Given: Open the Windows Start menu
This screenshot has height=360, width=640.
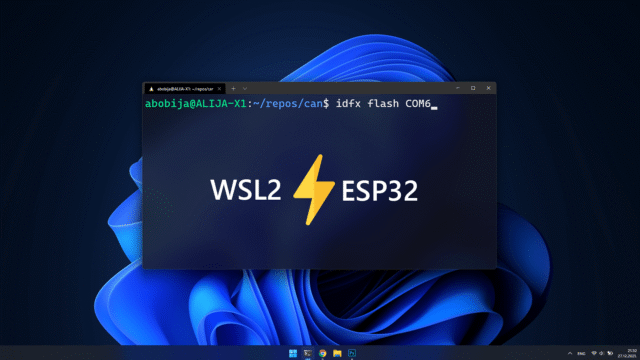Looking at the screenshot, I should 293,353.
